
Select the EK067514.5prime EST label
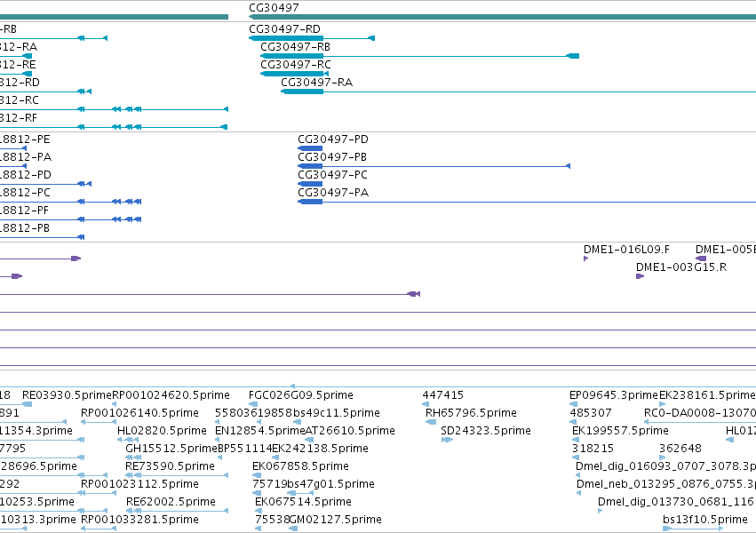(303, 502)
